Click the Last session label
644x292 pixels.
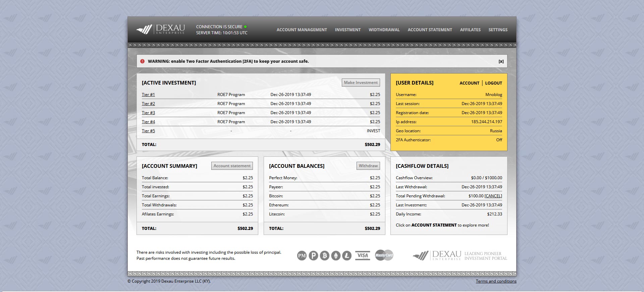408,104
